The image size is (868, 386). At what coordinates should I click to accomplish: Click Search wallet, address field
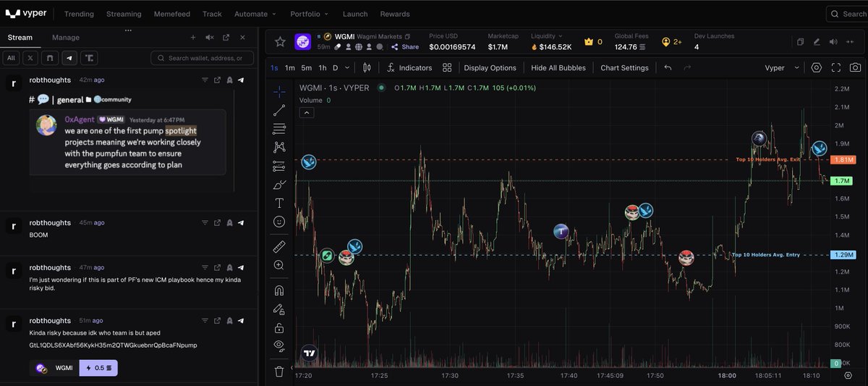click(202, 58)
